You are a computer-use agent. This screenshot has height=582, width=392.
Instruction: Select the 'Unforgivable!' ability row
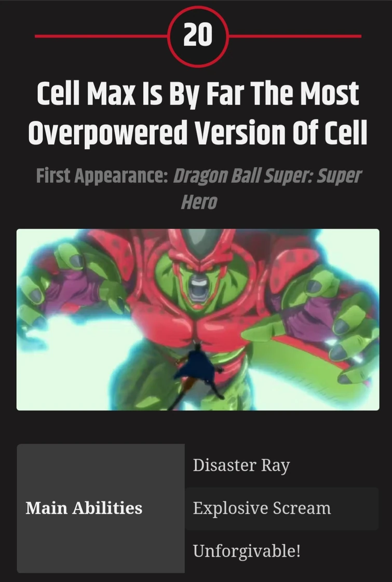click(282, 551)
